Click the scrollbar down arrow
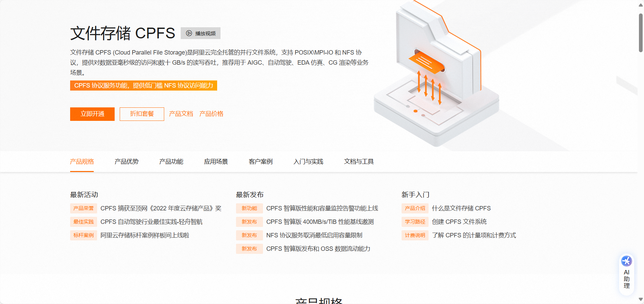Image resolution: width=644 pixels, height=304 pixels. [641, 299]
